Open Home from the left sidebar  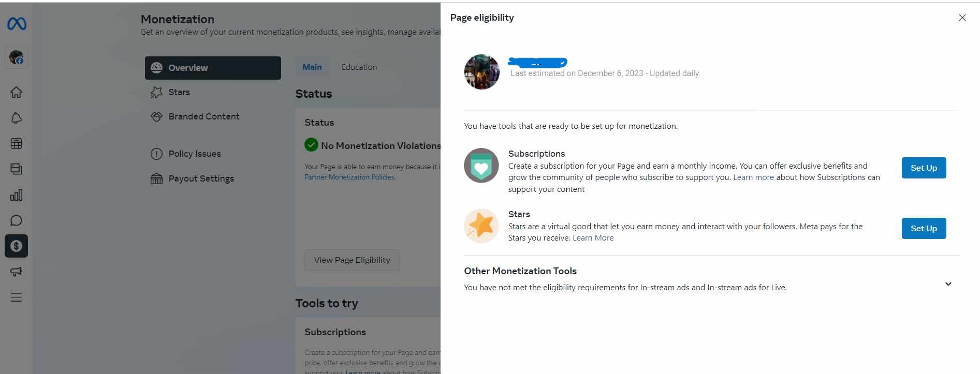(x=17, y=93)
